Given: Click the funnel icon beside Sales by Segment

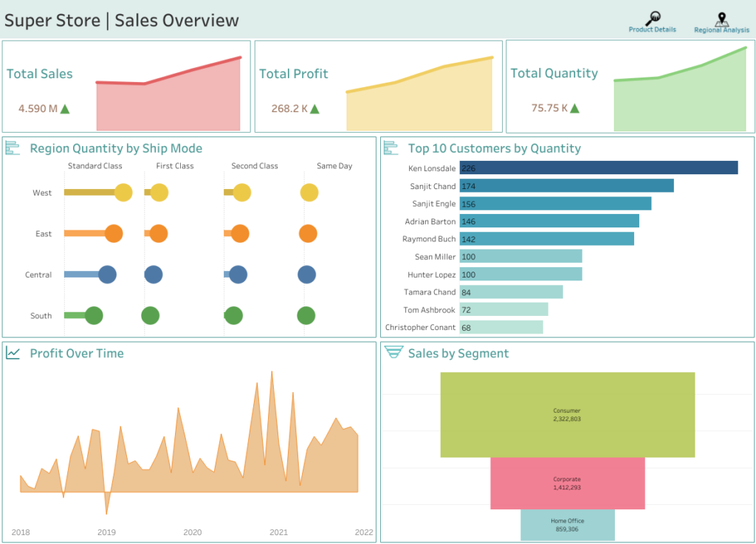Looking at the screenshot, I should click(393, 353).
